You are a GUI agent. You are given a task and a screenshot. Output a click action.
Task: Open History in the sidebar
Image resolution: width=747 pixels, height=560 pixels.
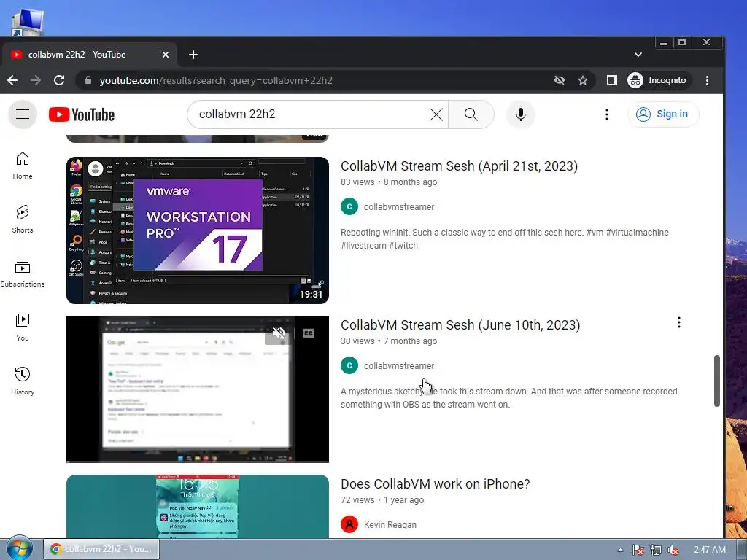(x=23, y=381)
